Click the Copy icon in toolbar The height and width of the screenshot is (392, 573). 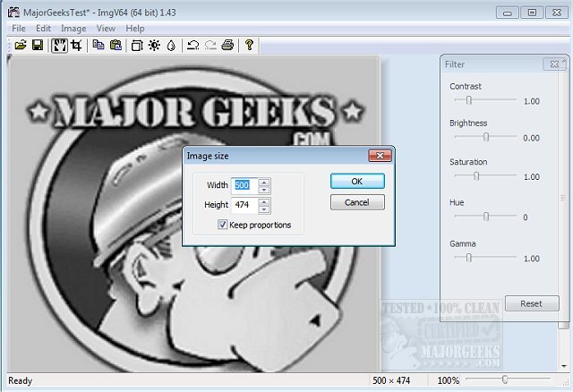98,46
